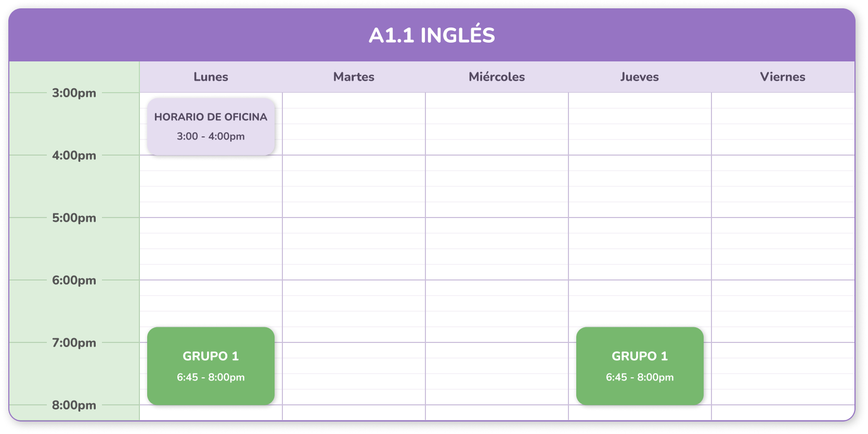
Task: Select the Viernes column header
Action: (782, 77)
